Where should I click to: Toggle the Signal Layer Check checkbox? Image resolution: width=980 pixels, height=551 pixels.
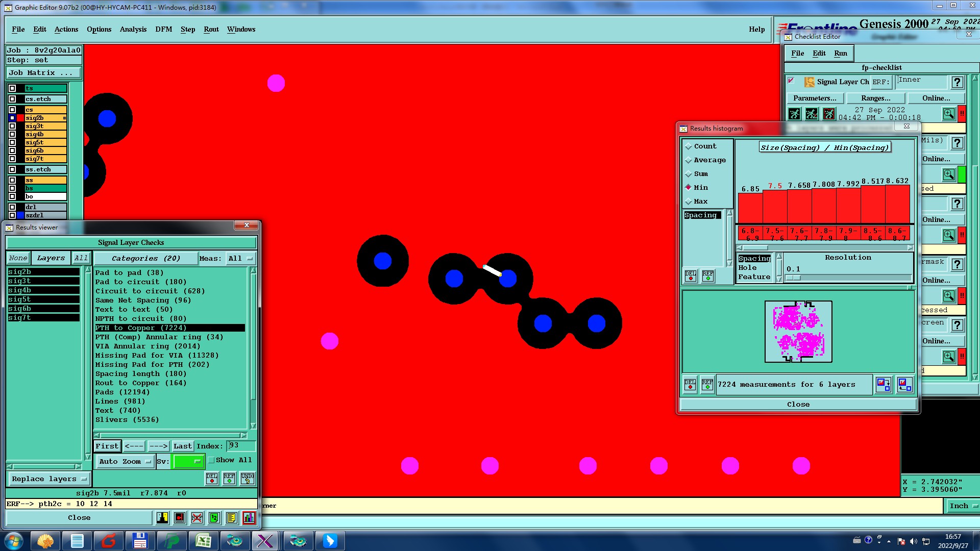coord(791,81)
